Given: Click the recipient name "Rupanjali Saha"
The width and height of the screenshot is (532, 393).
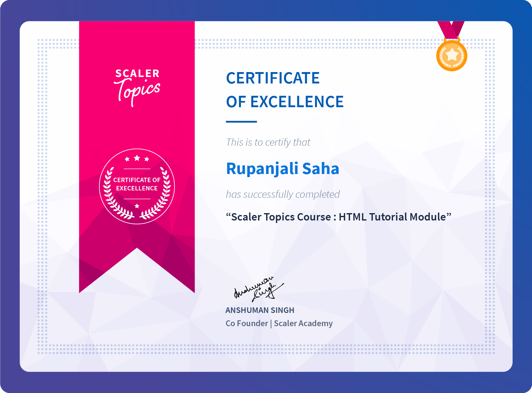Looking at the screenshot, I should [282, 169].
